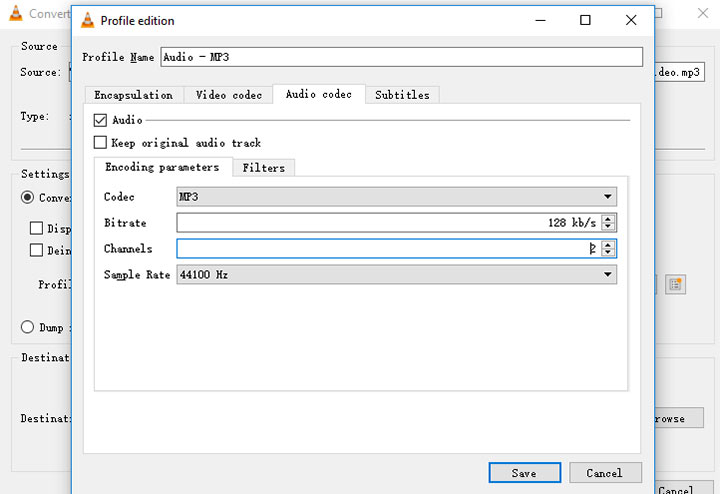Open the Filters sub-tab
Image resolution: width=720 pixels, height=494 pixels.
(x=264, y=168)
